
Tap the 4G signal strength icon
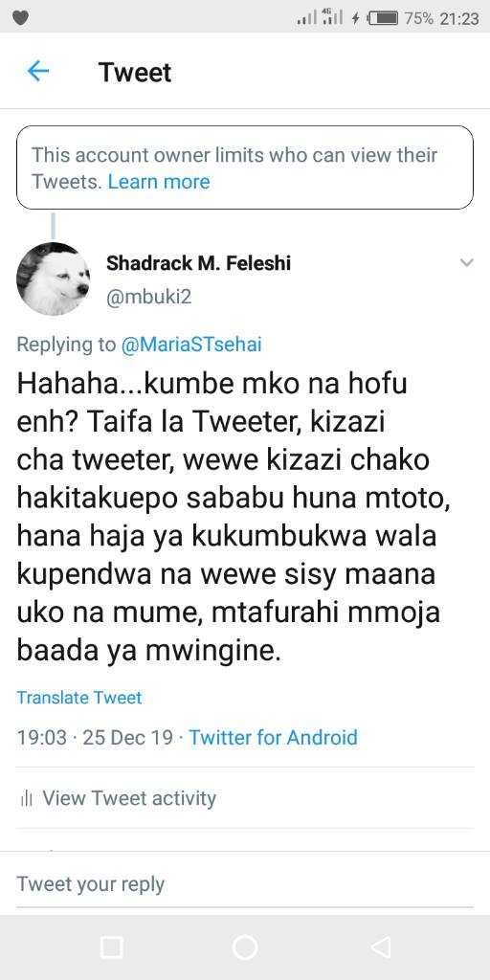click(x=332, y=17)
